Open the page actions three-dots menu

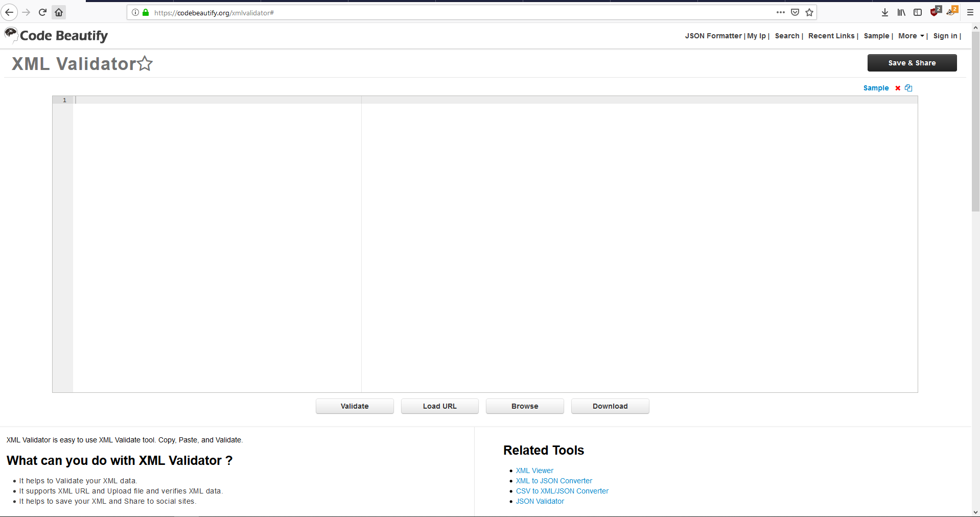point(780,12)
